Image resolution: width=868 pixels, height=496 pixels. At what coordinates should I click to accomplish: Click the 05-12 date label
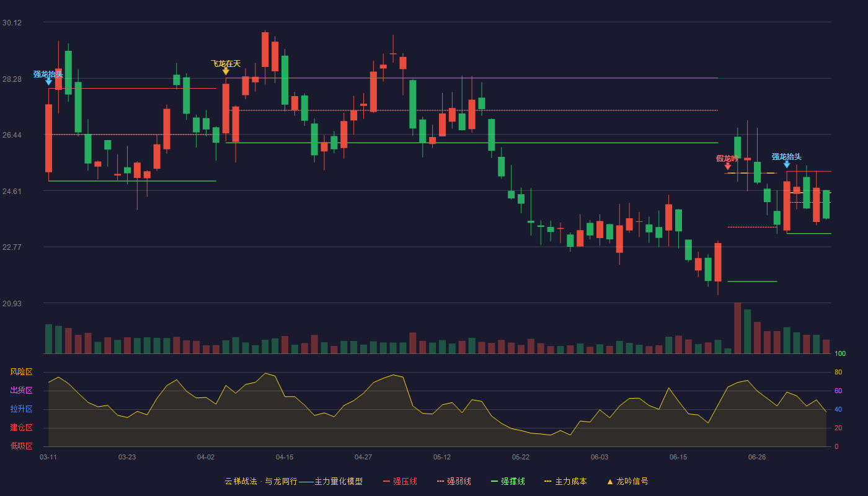coord(442,457)
